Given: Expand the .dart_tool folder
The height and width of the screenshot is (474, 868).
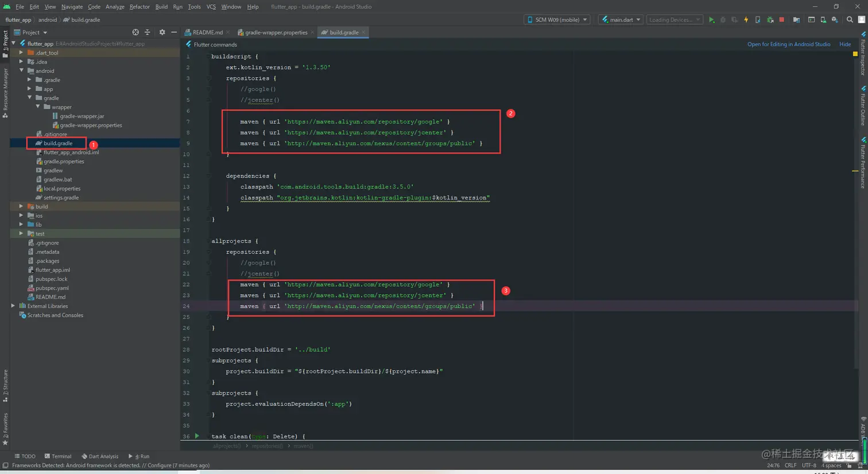Looking at the screenshot, I should click(x=21, y=53).
